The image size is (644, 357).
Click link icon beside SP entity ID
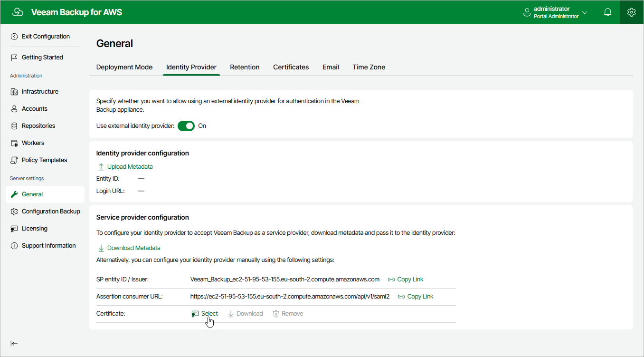point(391,280)
